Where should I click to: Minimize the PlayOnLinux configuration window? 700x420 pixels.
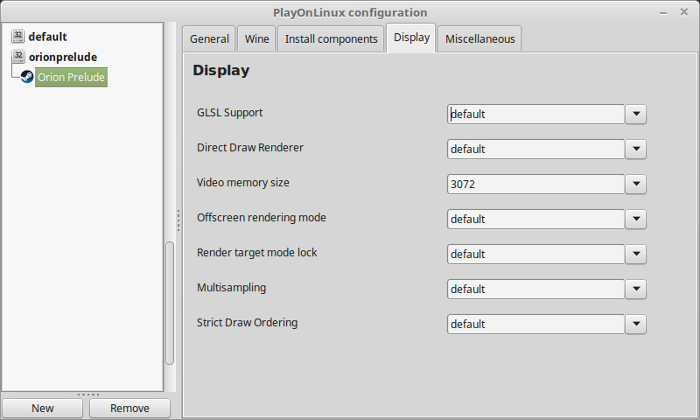click(x=663, y=13)
